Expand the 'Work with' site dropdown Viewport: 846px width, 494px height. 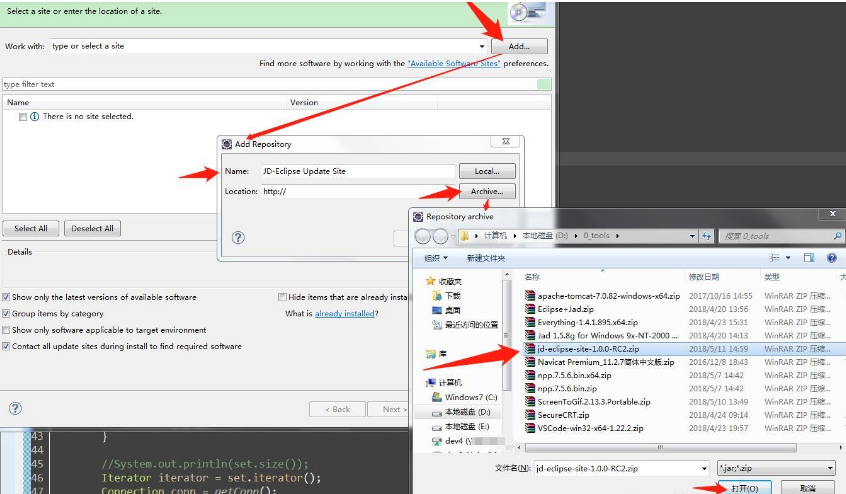pyautogui.click(x=482, y=46)
